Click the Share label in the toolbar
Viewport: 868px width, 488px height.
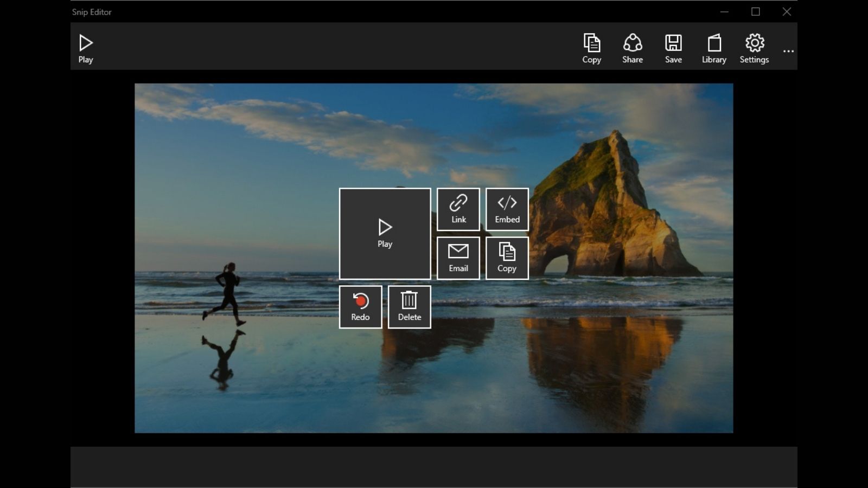(x=632, y=60)
